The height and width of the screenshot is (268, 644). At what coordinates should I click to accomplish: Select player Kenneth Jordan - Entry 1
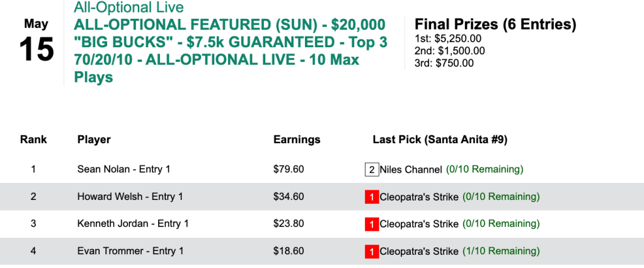[x=133, y=224]
